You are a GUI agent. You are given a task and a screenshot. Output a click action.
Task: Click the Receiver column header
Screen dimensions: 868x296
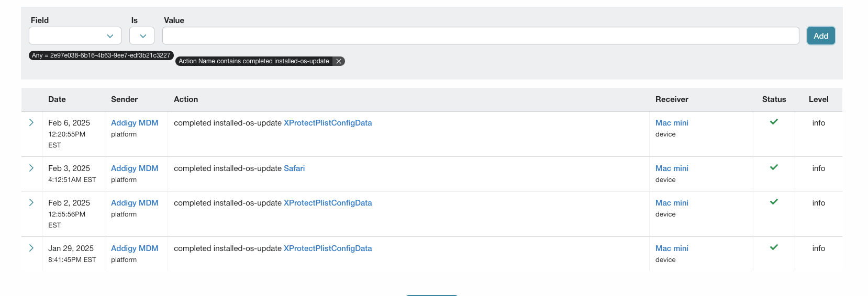672,99
